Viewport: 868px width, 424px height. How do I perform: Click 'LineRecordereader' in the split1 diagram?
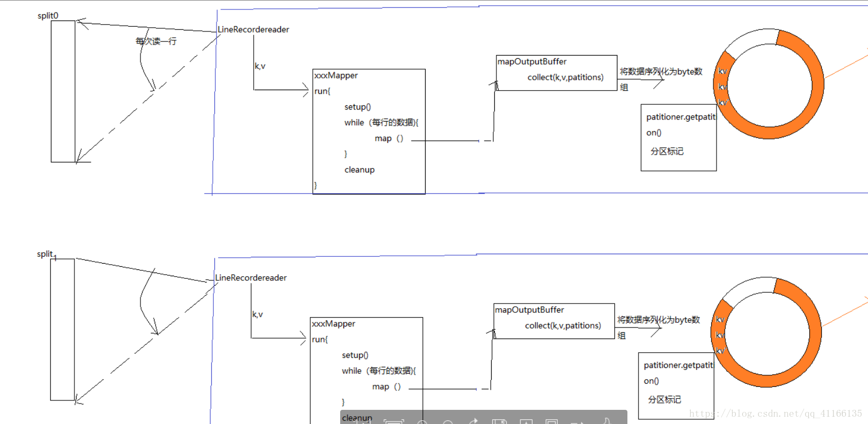coord(251,278)
